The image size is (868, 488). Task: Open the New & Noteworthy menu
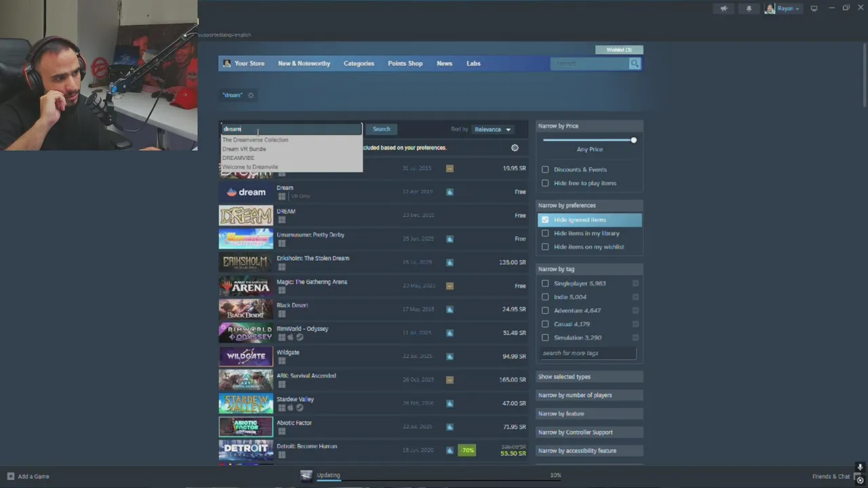point(304,63)
